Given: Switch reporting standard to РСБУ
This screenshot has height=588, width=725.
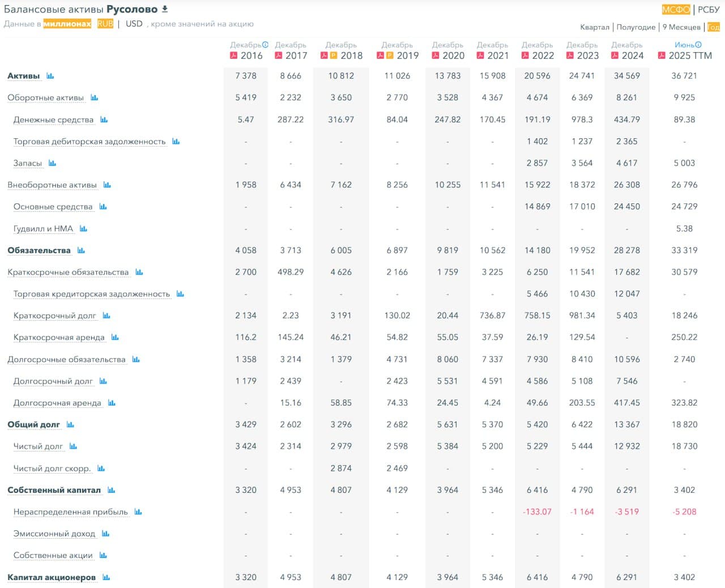Looking at the screenshot, I should [709, 10].
